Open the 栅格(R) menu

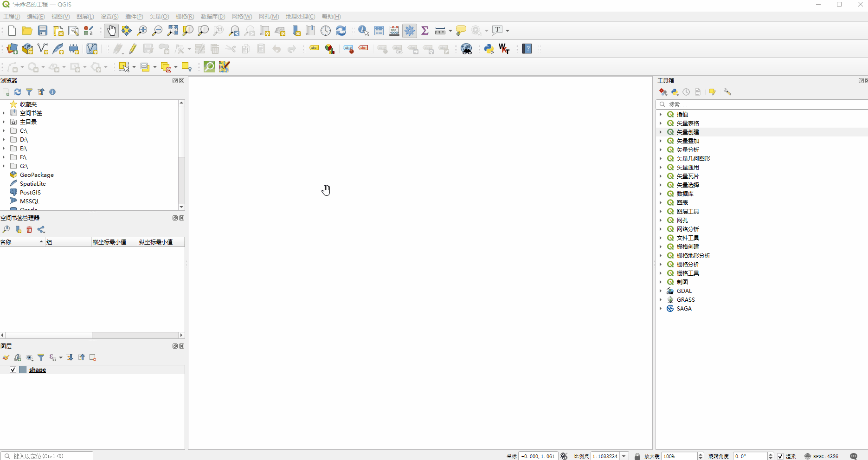185,17
